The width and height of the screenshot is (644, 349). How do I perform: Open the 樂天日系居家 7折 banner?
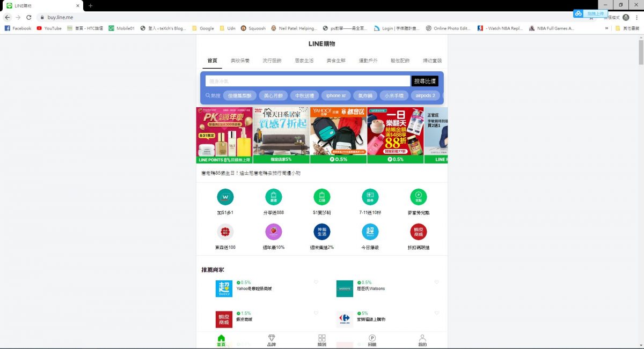click(281, 135)
